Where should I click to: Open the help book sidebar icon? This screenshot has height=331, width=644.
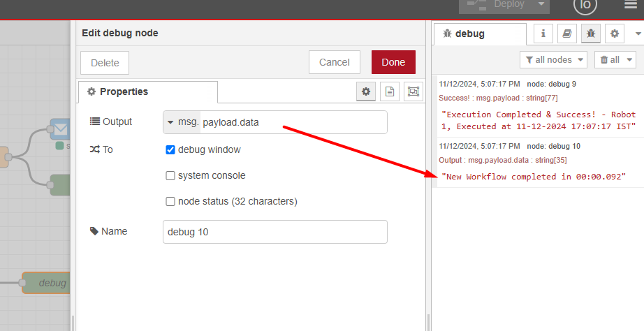pos(568,34)
